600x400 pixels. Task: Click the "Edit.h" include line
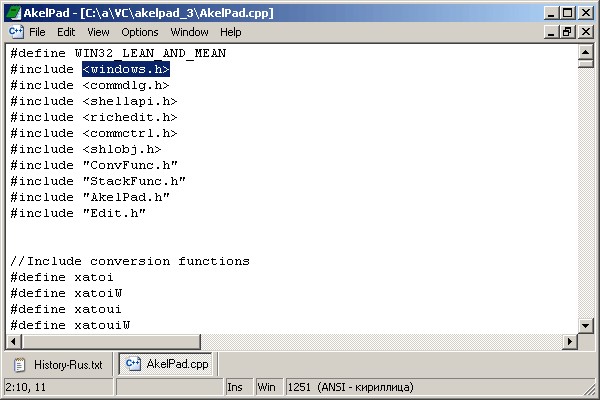pos(78,213)
